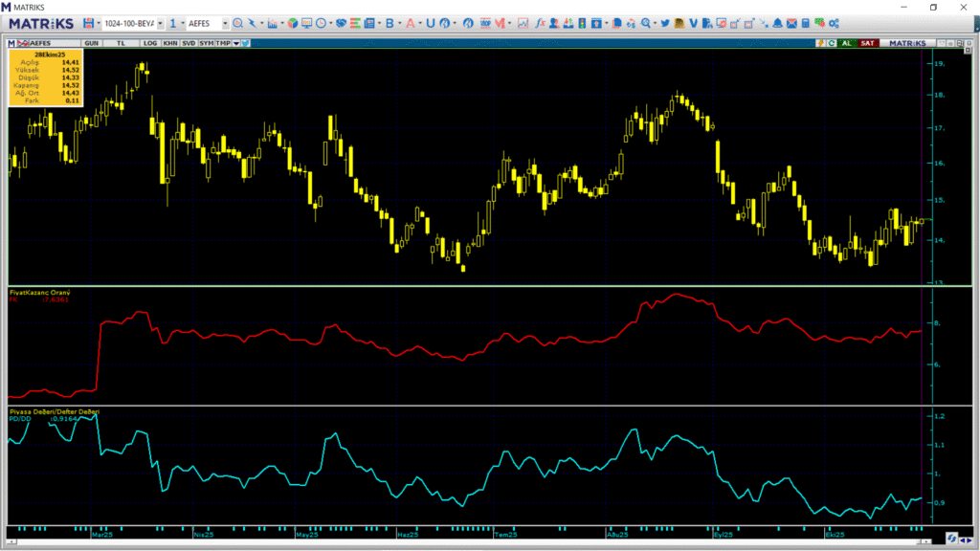This screenshot has height=551, width=980.
Task: Click the Piyasa Değeri/Defter Değeri indicator label
Action: point(54,411)
